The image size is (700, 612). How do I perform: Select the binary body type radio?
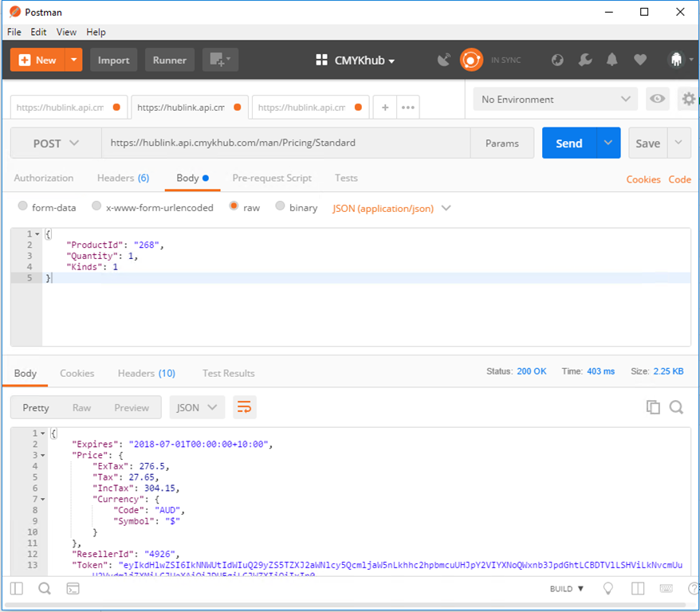click(280, 206)
